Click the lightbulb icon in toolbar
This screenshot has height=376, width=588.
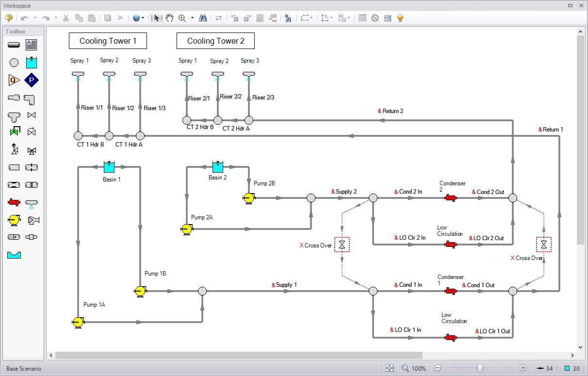pyautogui.click(x=400, y=18)
